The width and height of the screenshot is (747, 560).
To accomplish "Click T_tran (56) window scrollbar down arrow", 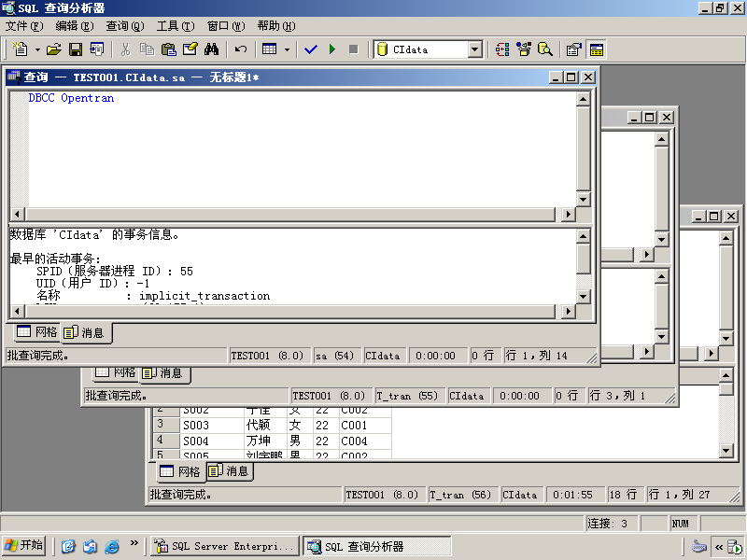I will (x=726, y=451).
